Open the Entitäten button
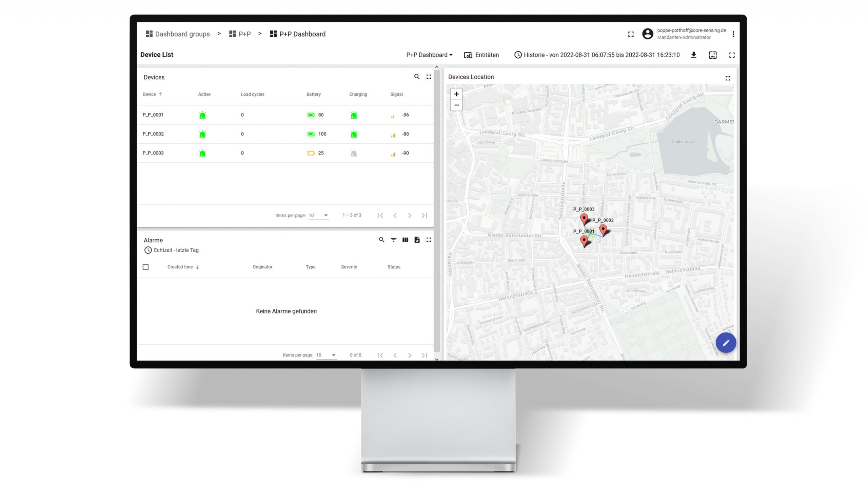This screenshot has width=868, height=488. (481, 55)
